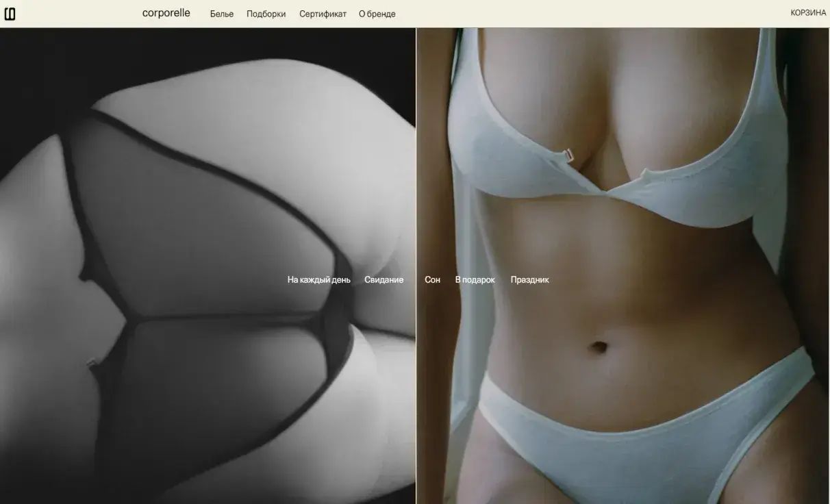Click the black background above left photo subject

[205, 45]
